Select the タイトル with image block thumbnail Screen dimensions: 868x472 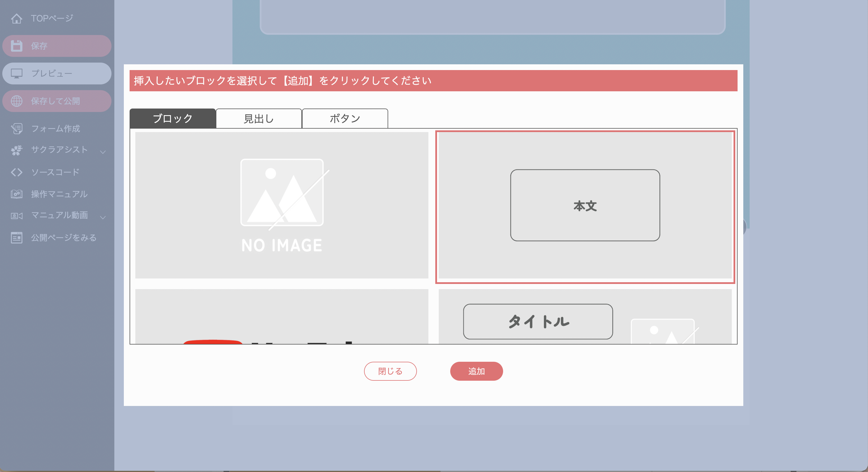coord(585,316)
